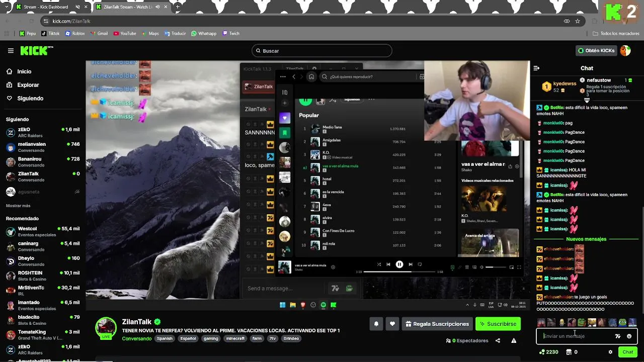644x362 pixels.
Task: Open the Tiktok bookmark
Action: click(x=50, y=34)
